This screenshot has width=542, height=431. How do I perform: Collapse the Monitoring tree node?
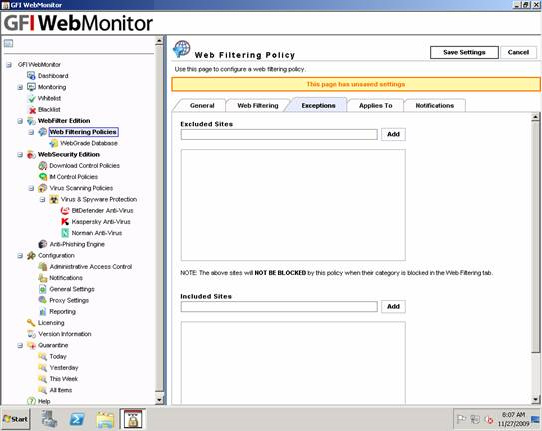click(20, 87)
